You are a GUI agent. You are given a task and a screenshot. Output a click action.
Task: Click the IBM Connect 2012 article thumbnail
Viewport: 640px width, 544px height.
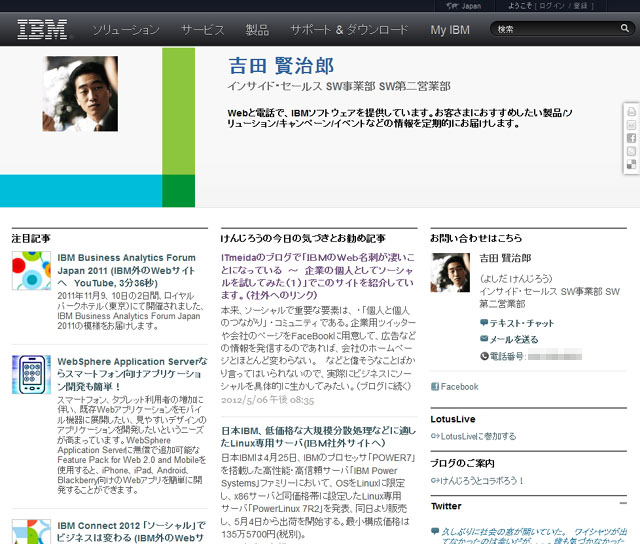point(31,531)
